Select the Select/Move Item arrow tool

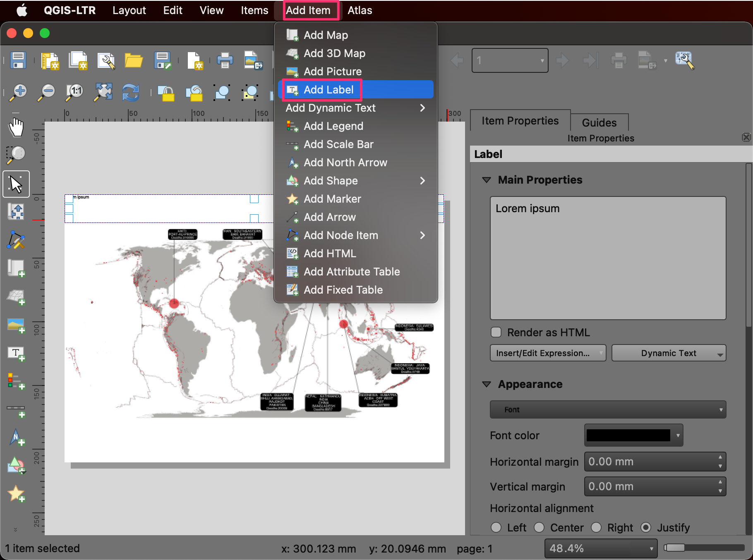click(16, 184)
